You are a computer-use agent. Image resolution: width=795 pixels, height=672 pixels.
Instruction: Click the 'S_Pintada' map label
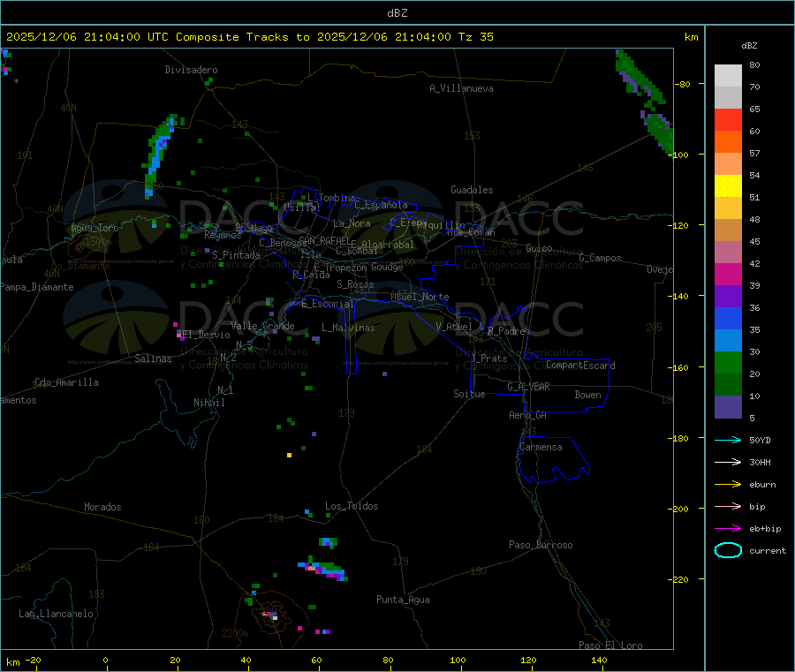point(236,255)
